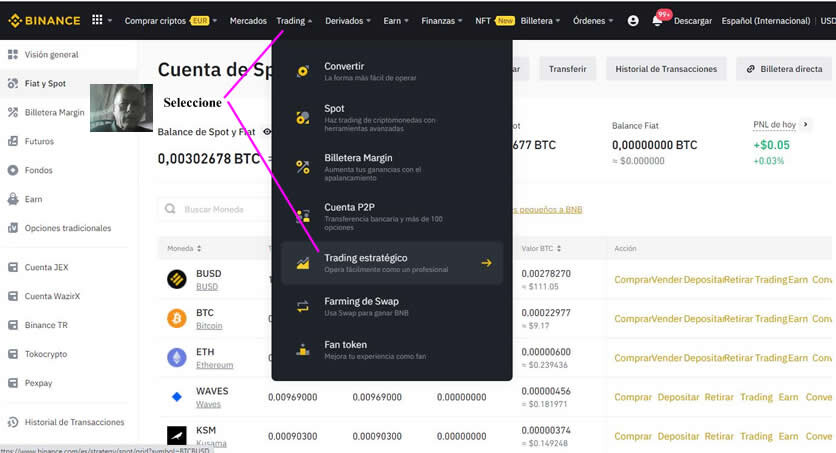Image resolution: width=836 pixels, height=453 pixels.
Task: Click the Binance TR sidebar icon
Action: tap(13, 325)
